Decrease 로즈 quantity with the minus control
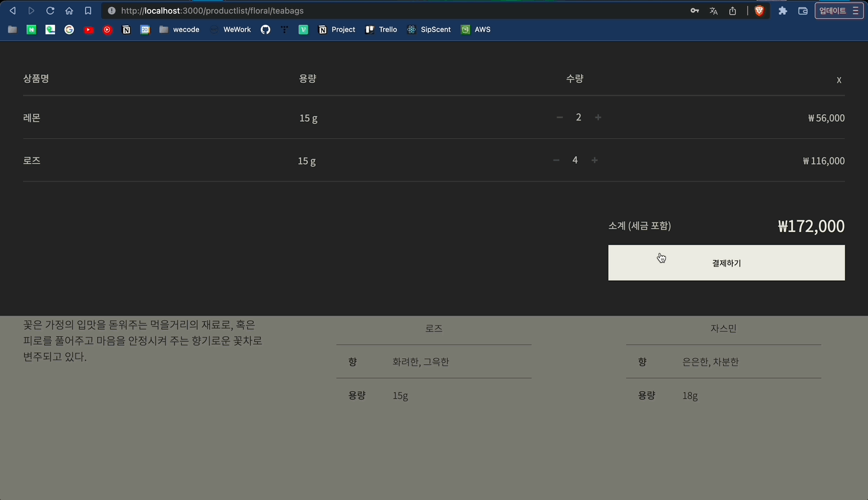 tap(555, 160)
